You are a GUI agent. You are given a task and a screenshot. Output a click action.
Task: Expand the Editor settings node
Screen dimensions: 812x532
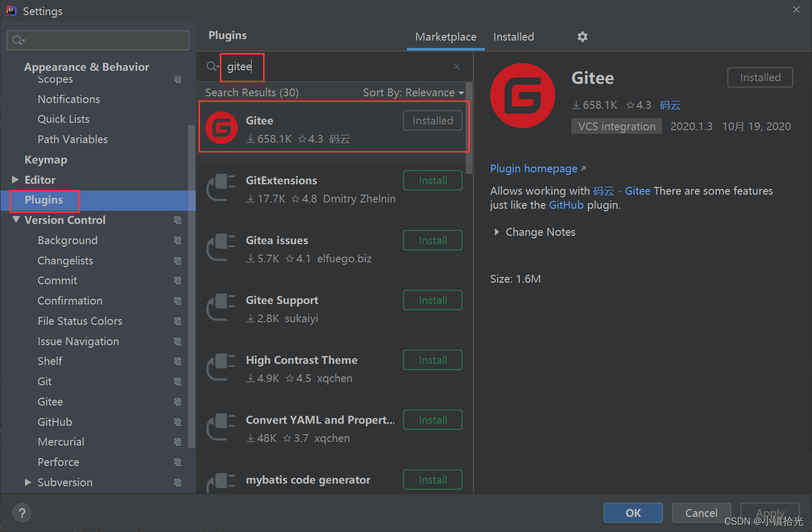click(15, 180)
